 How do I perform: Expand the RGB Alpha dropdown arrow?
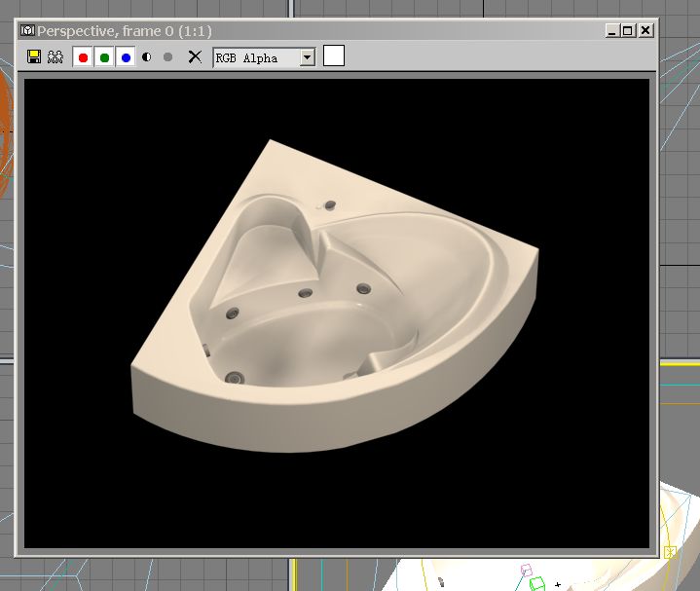pyautogui.click(x=308, y=57)
